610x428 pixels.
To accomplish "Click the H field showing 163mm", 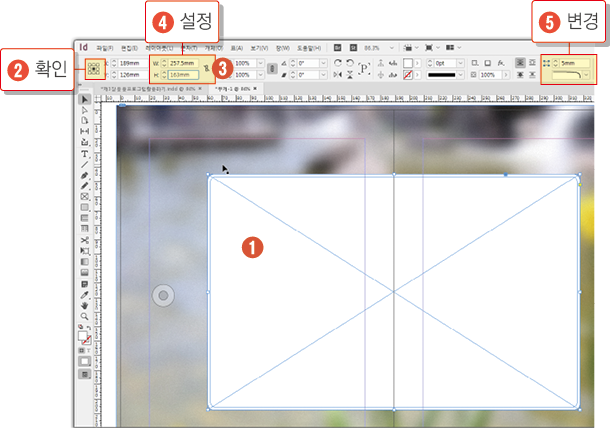I will tap(184, 74).
